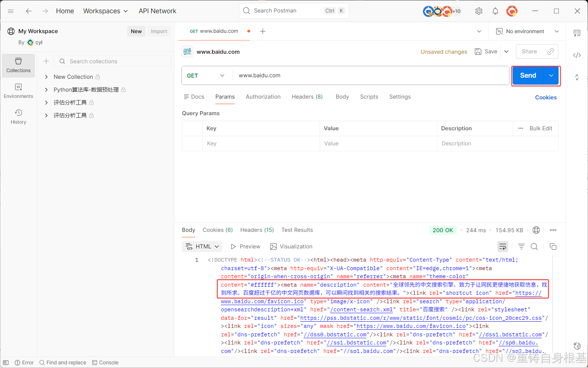The height and width of the screenshot is (368, 588).
Task: Toggle the sidebar from the status bar
Action: pyautogui.click(x=6, y=362)
